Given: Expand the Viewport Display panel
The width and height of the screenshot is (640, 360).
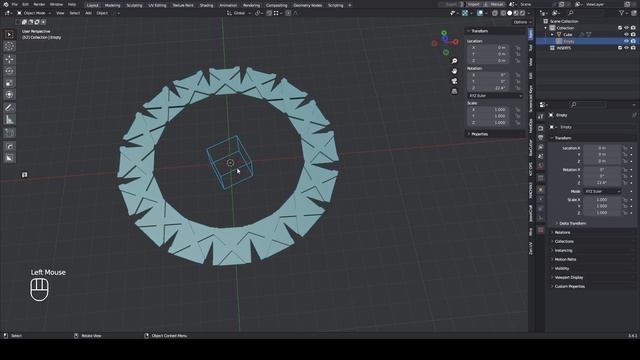Looking at the screenshot, I should tap(568, 278).
